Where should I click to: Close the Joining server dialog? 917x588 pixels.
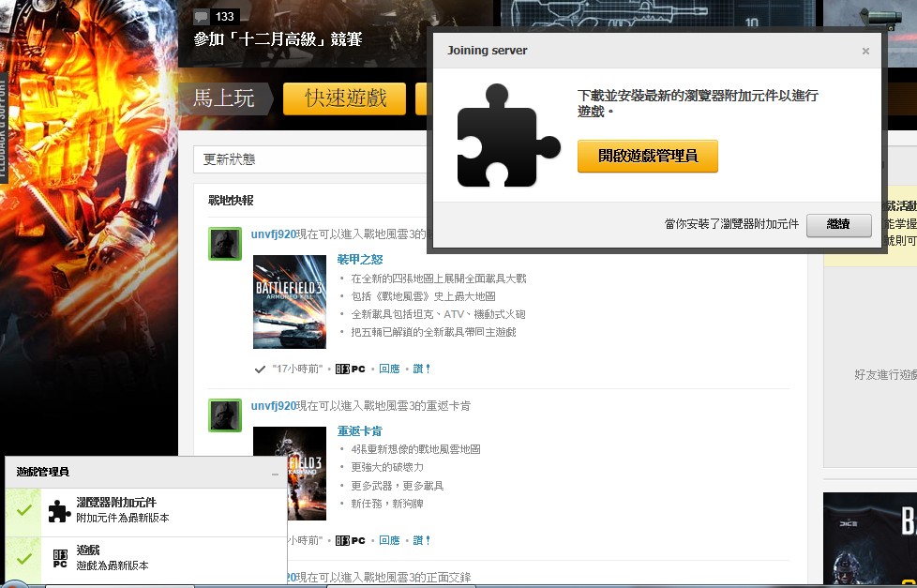point(865,52)
